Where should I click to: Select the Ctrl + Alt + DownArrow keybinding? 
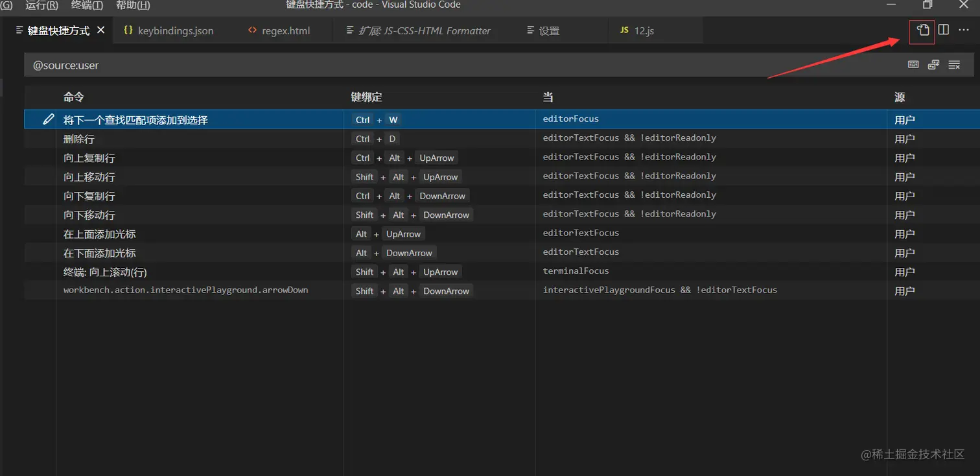(x=411, y=196)
